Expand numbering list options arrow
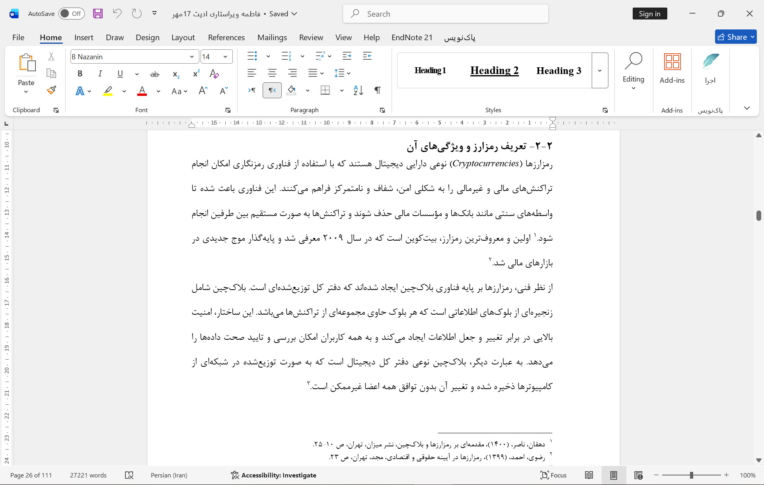This screenshot has height=485, width=764. pos(302,57)
